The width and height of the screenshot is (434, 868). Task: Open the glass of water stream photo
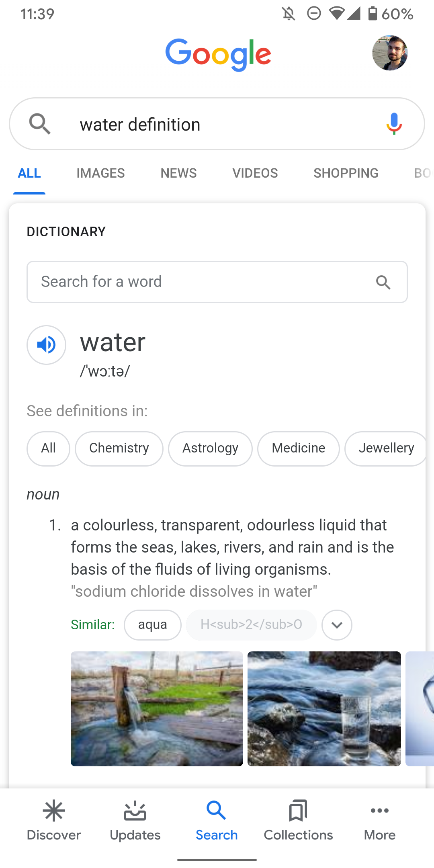[324, 709]
